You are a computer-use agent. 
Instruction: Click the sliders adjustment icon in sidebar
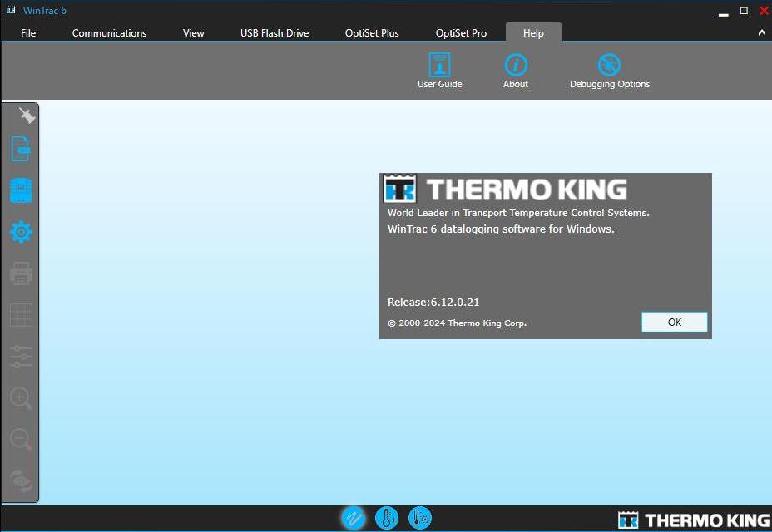(21, 357)
